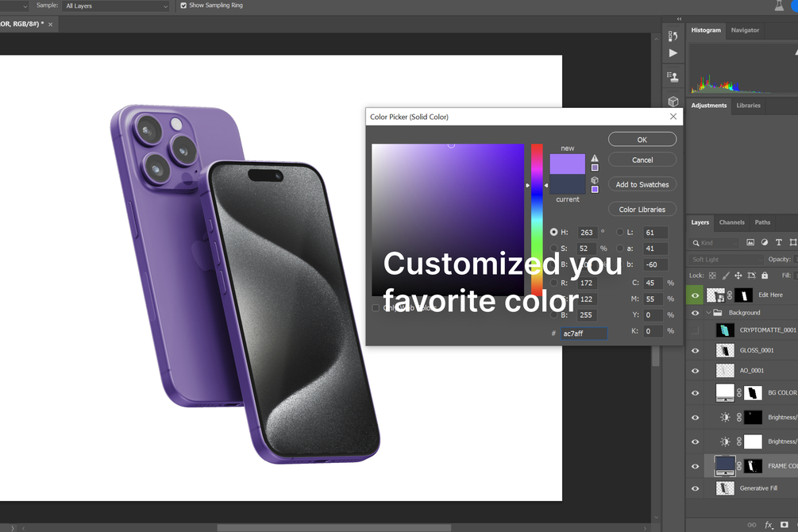This screenshot has height=532, width=798.
Task: Select the H hue radio button
Action: (x=553, y=232)
